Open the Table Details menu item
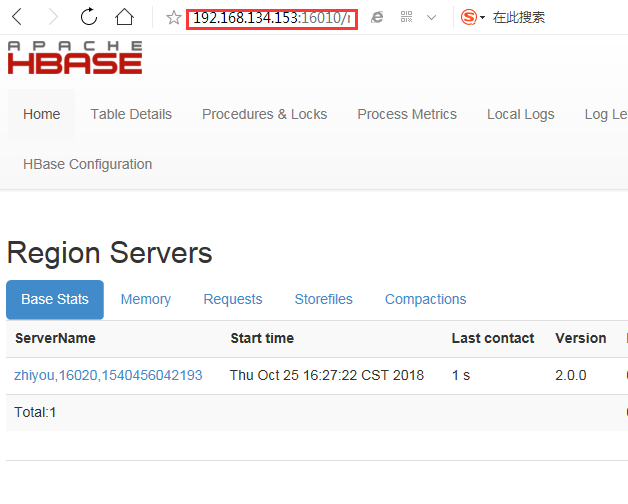 coord(131,114)
